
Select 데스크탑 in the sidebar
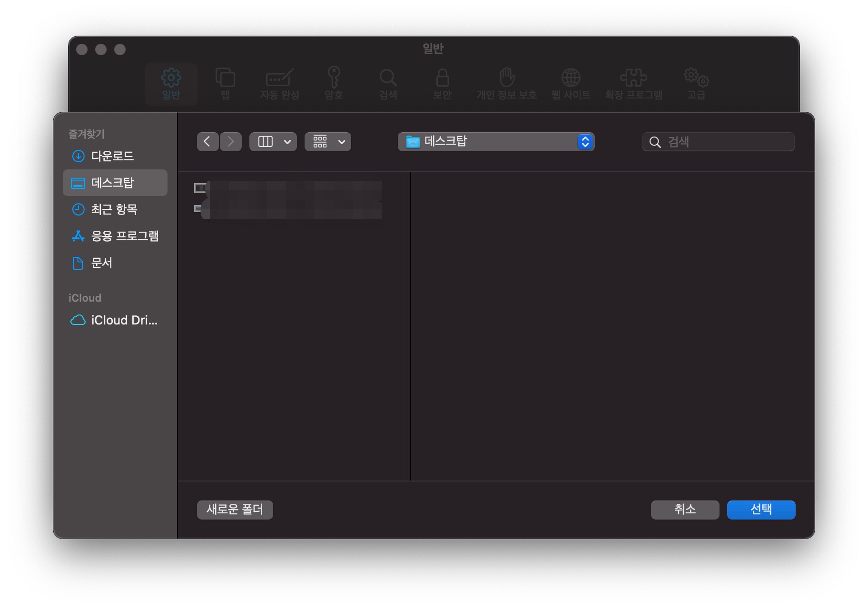point(115,183)
